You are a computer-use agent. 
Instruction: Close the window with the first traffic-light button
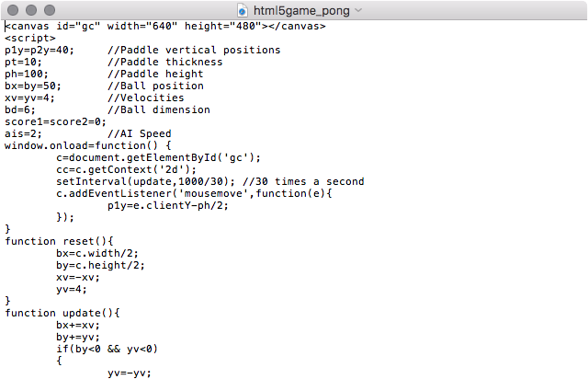click(13, 10)
